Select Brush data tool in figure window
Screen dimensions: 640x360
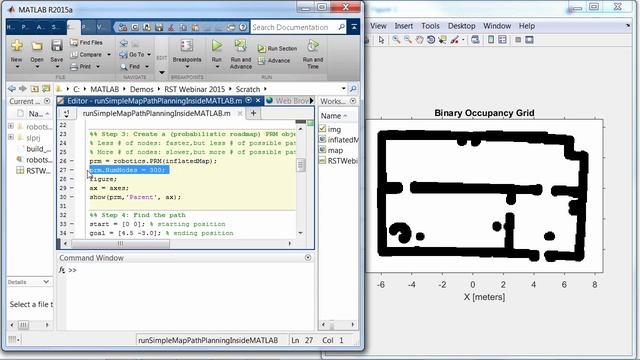(454, 40)
